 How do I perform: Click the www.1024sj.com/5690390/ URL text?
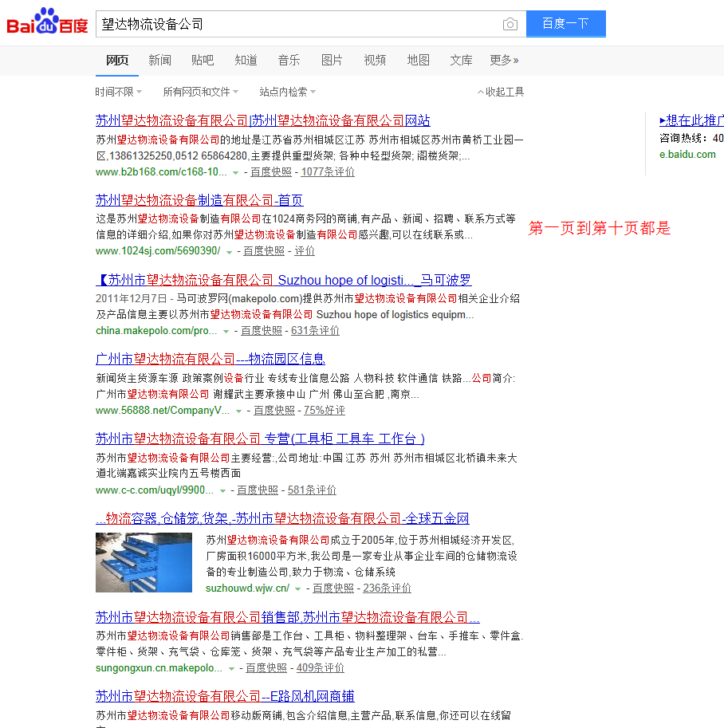[158, 250]
